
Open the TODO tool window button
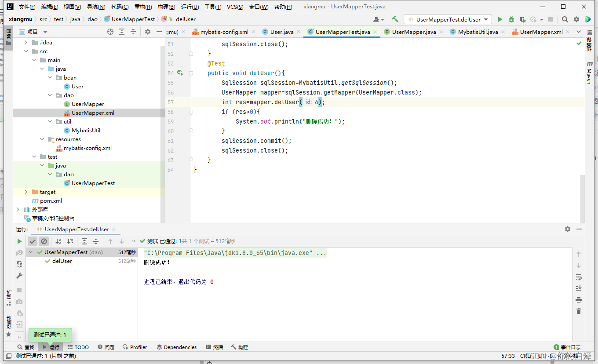77,347
